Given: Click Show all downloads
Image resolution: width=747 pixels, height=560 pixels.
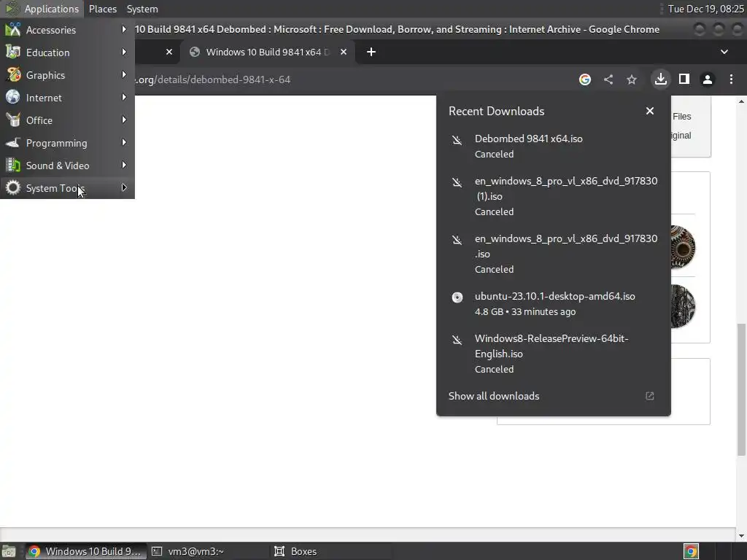Looking at the screenshot, I should click(494, 396).
